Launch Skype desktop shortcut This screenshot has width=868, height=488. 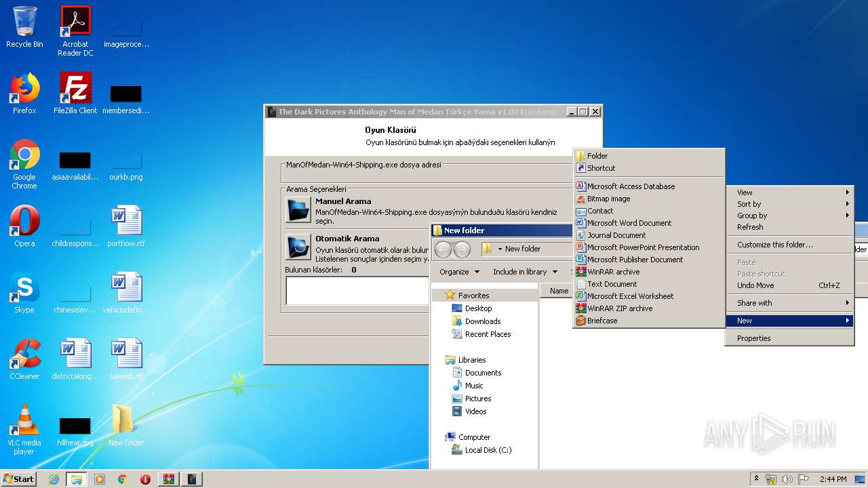point(24,292)
